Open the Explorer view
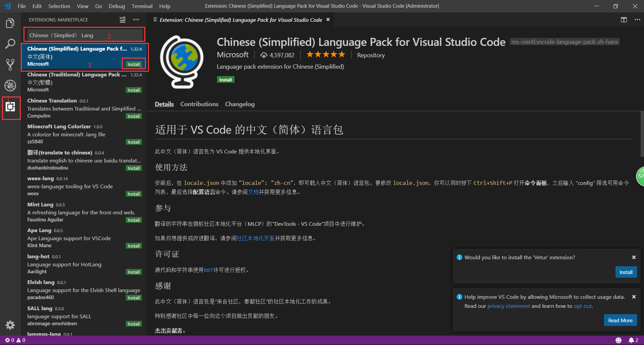The image size is (644, 345). click(10, 23)
